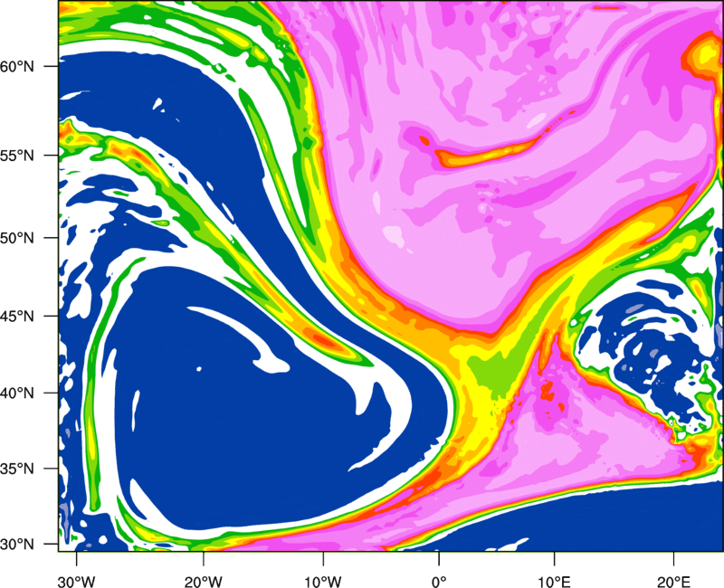Click the 30°N latitude label
This screenshot has width=724, height=588.
(17, 545)
